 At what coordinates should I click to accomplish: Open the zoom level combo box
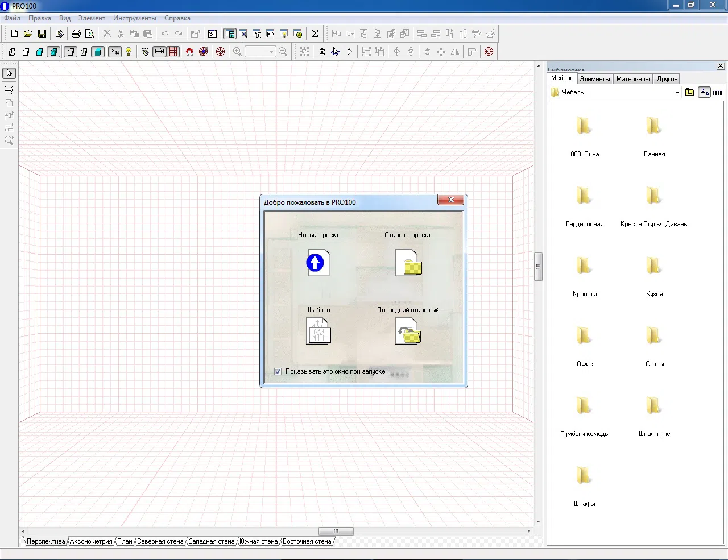tap(260, 52)
